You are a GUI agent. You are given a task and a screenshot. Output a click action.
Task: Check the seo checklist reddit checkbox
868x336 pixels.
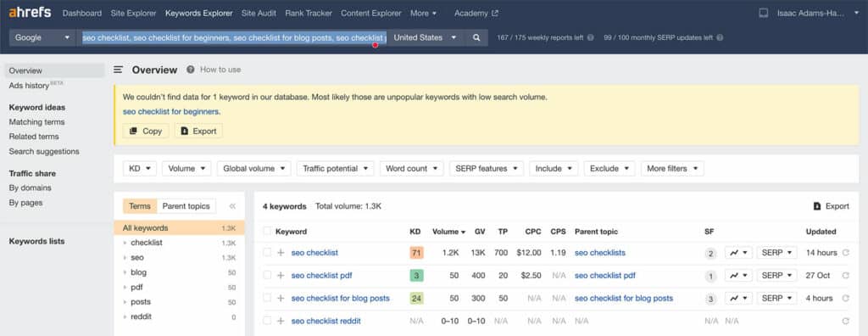point(267,321)
